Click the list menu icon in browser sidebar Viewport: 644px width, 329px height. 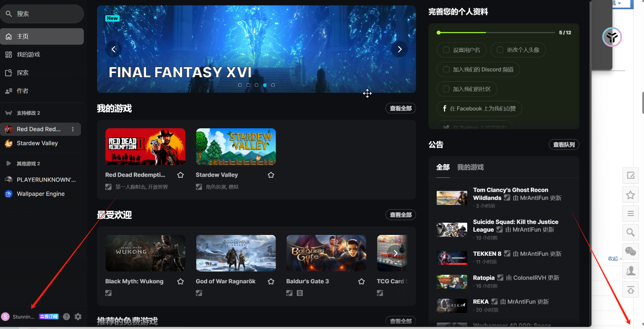click(630, 213)
